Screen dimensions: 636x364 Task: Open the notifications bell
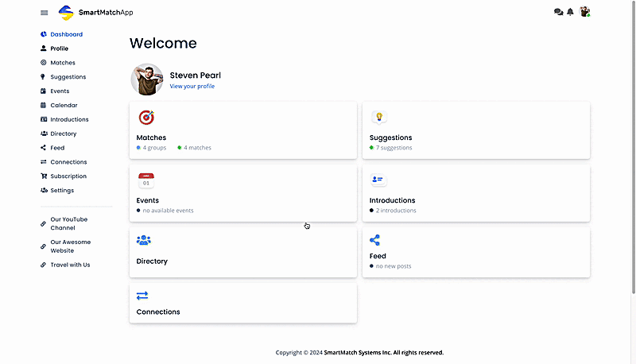[x=570, y=12]
